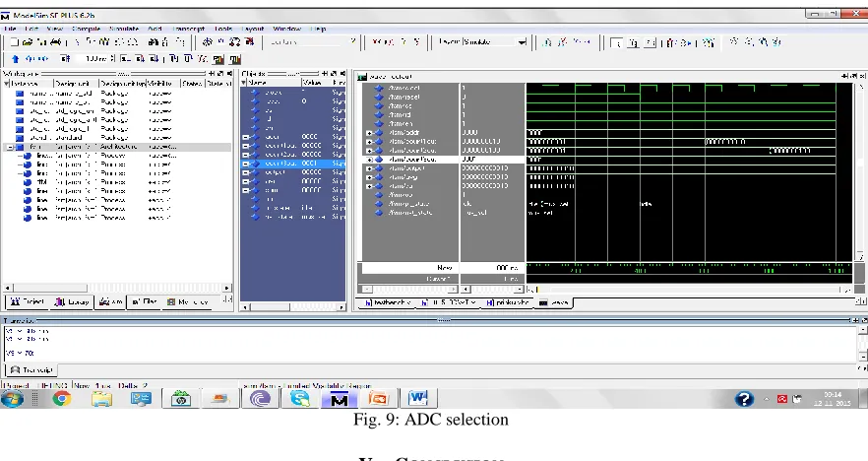Click the Find binoculars toolbar icon

tap(154, 41)
